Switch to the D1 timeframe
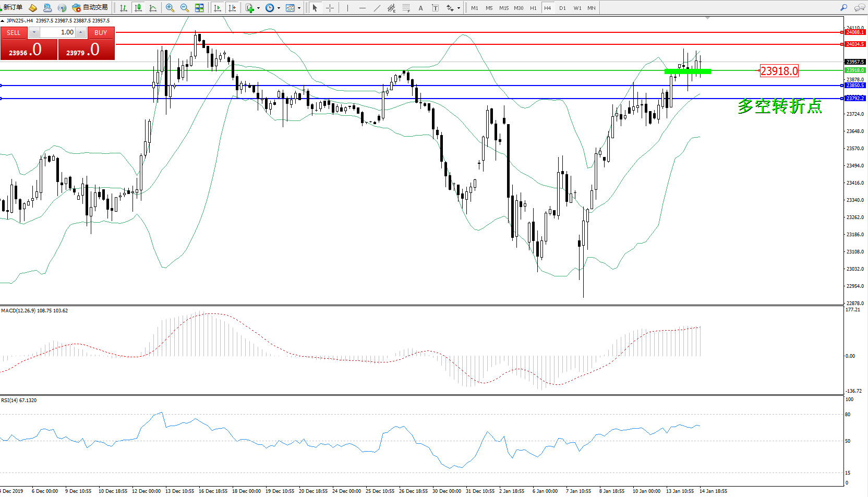Screen dimensions: 868x497 [x=562, y=8]
